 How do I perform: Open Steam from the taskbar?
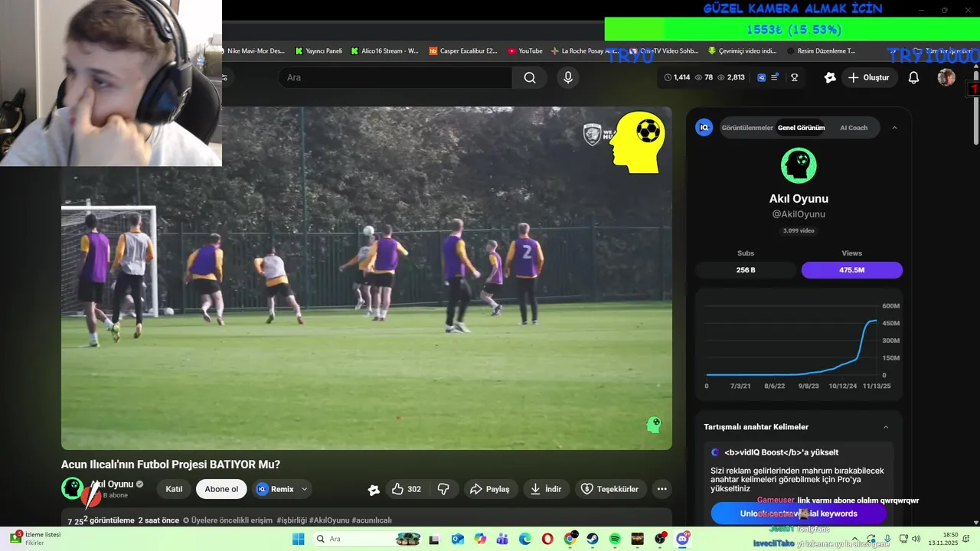click(x=593, y=539)
